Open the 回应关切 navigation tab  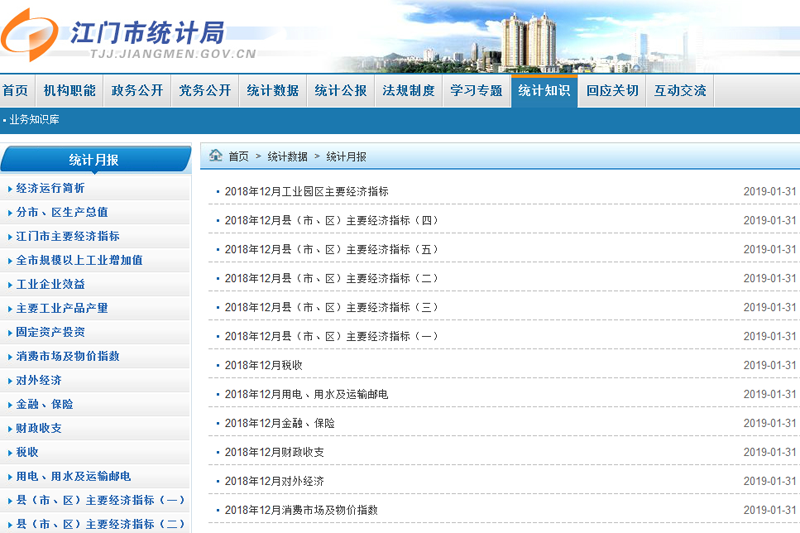point(612,91)
